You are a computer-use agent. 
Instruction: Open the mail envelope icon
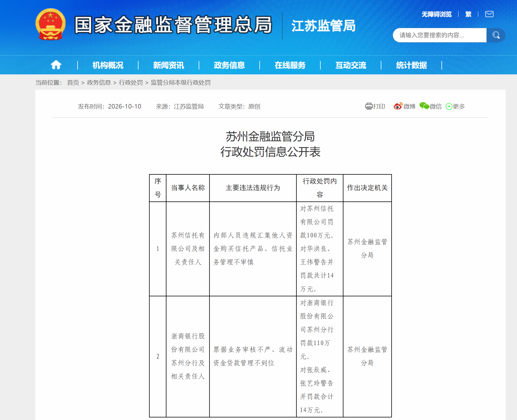click(x=489, y=14)
